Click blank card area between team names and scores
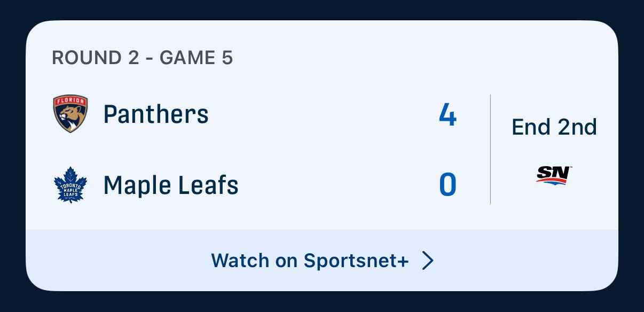The height and width of the screenshot is (312, 644). [331, 150]
